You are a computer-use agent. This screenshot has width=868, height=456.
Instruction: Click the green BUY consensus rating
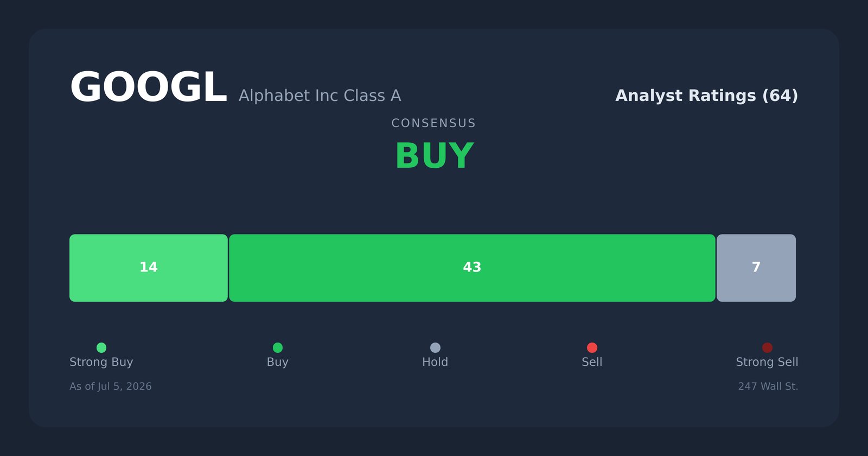(434, 156)
